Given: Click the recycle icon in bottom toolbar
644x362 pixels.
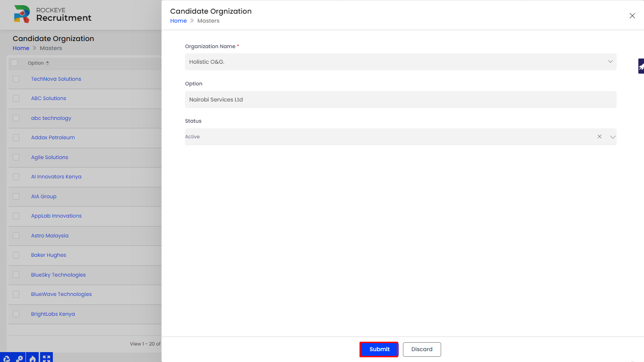Looking at the screenshot, I should [7, 358].
